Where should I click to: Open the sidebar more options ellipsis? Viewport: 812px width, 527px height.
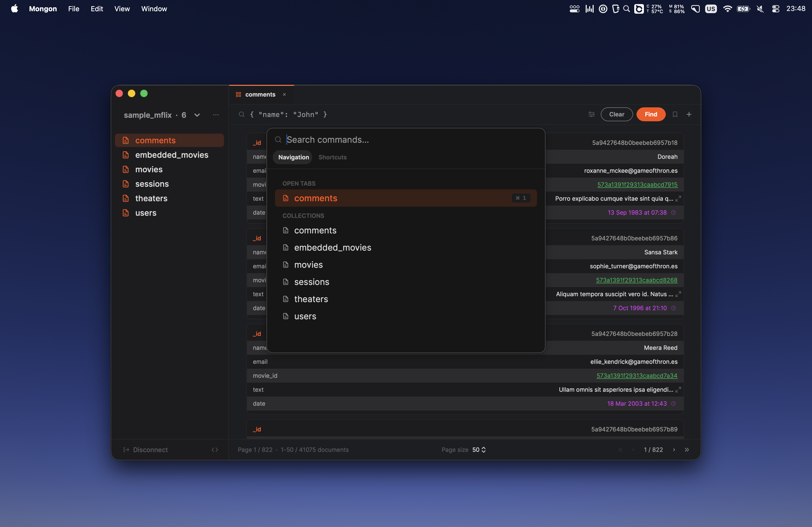216,115
